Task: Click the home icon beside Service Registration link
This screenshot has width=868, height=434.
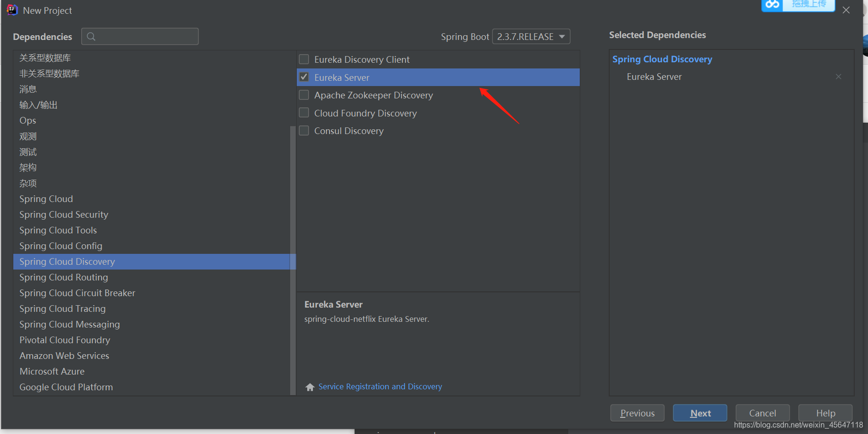Action: pos(310,387)
